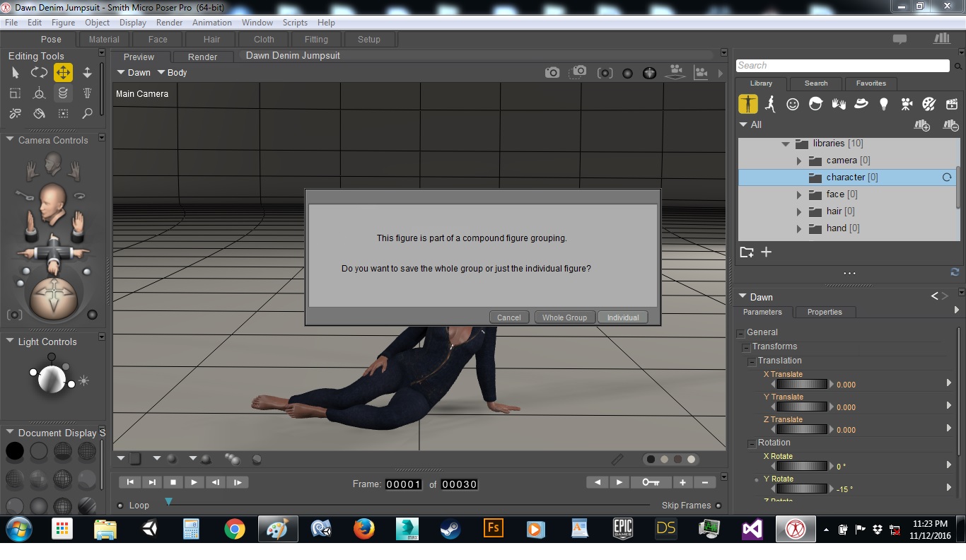Pick the Magnifier tool in Editing Tools
Image resolution: width=966 pixels, height=560 pixels.
pyautogui.click(x=87, y=113)
